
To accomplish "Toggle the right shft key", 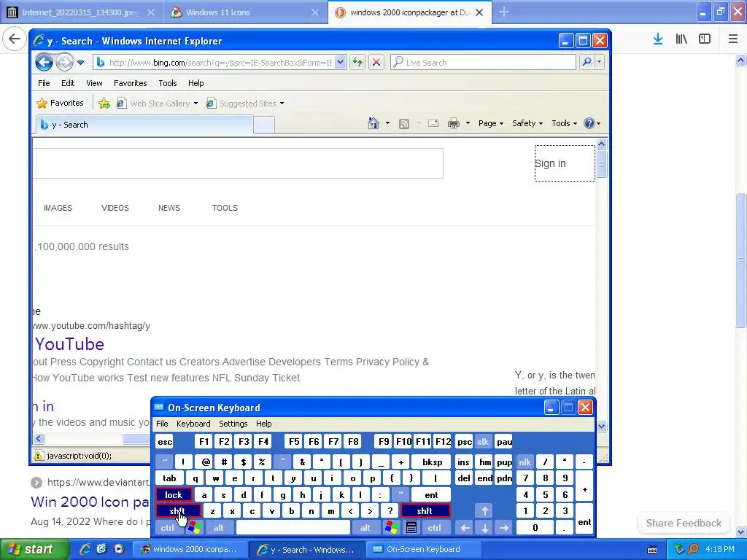I will [425, 511].
